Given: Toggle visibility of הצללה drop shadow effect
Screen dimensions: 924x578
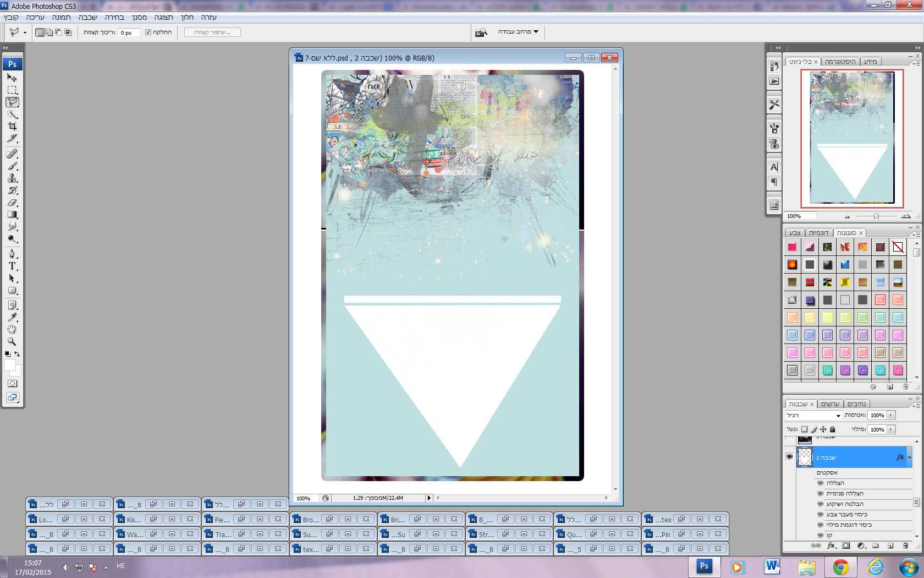Looking at the screenshot, I should click(x=820, y=483).
